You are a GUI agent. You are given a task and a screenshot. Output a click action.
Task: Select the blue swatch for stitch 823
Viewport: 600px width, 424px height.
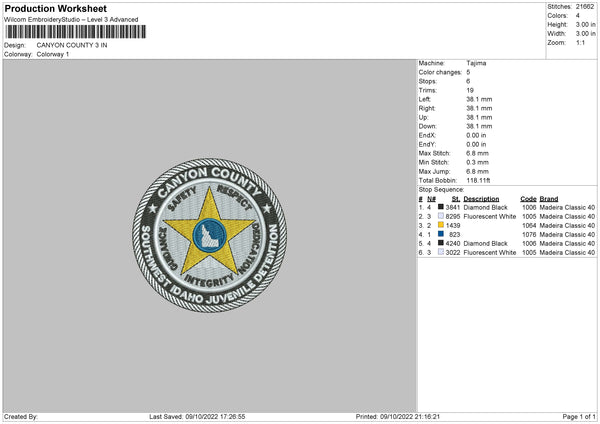coord(441,234)
